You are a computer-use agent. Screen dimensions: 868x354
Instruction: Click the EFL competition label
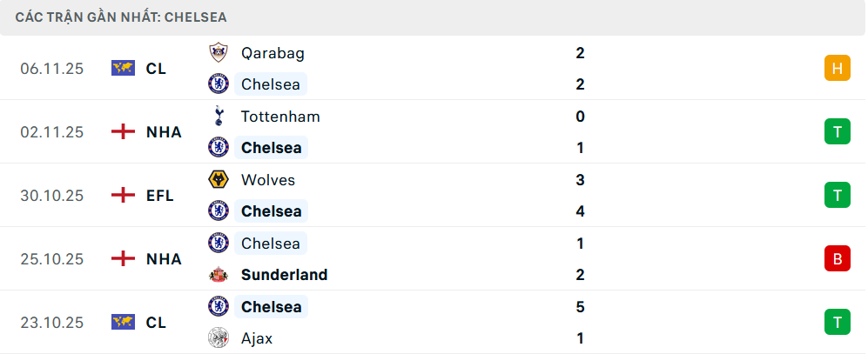159,196
